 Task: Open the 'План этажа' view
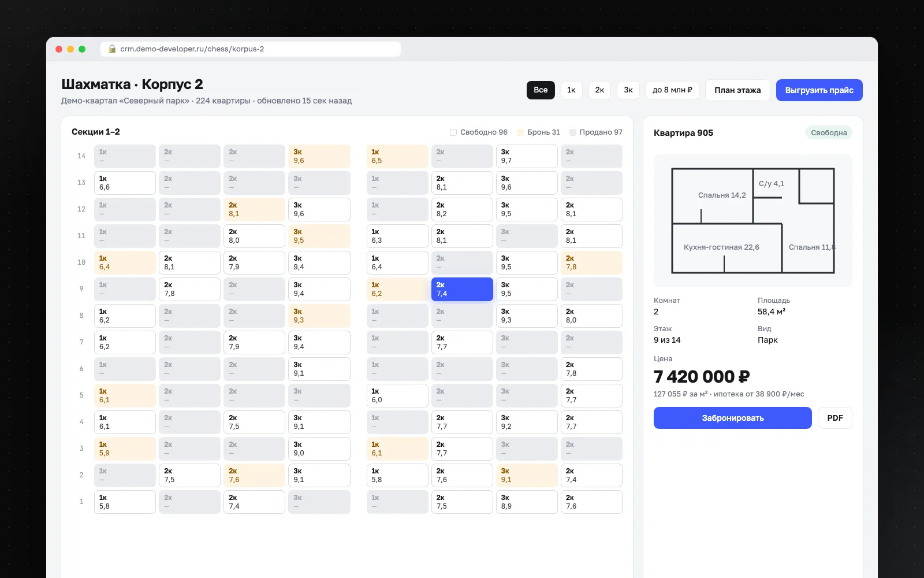[737, 90]
